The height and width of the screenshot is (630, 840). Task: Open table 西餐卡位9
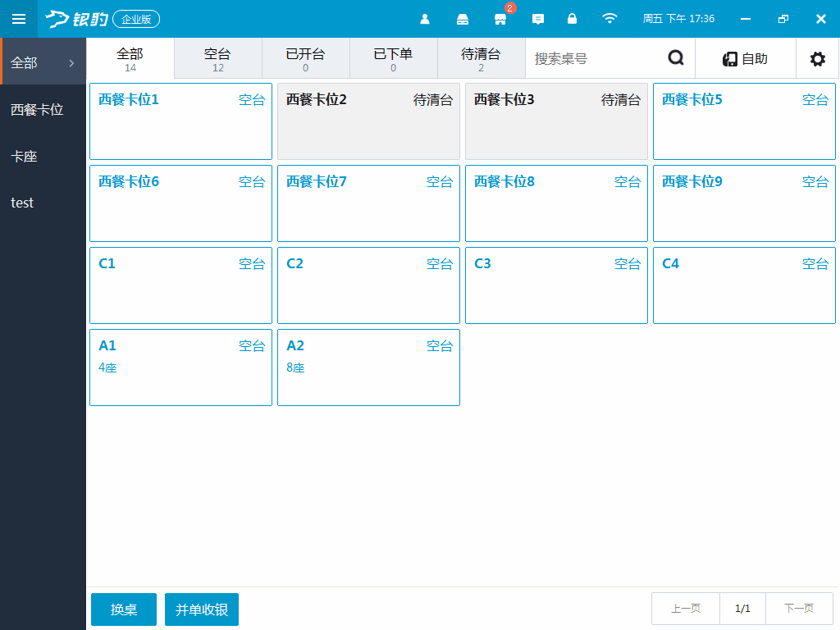point(744,203)
